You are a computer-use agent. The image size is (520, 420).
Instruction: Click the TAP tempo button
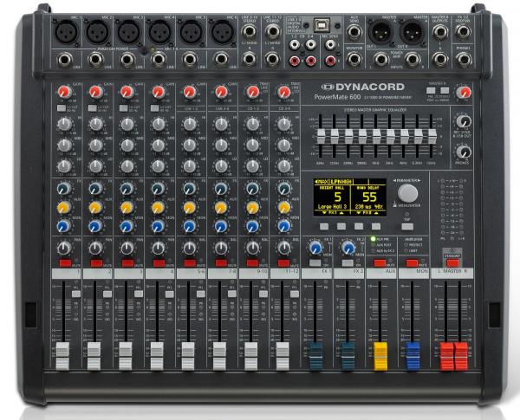click(x=407, y=227)
